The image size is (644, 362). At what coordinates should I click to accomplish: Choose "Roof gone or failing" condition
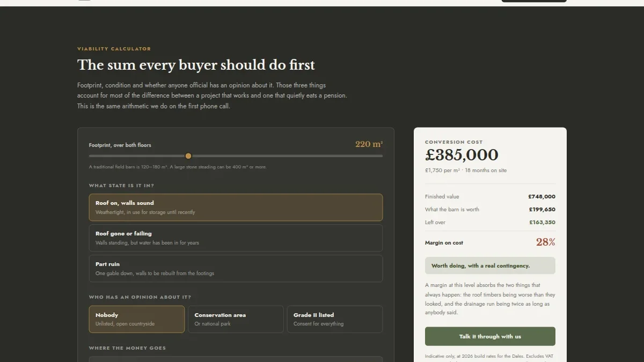click(x=236, y=238)
